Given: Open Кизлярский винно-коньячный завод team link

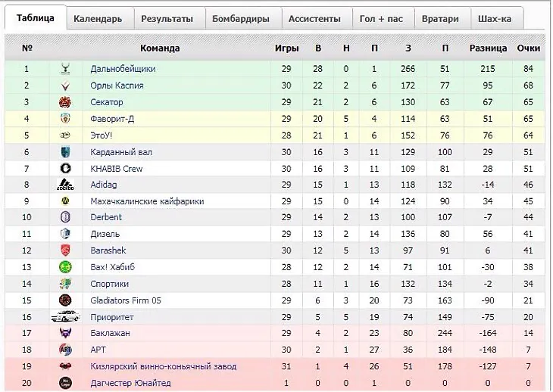Looking at the screenshot, I should 163,367.
